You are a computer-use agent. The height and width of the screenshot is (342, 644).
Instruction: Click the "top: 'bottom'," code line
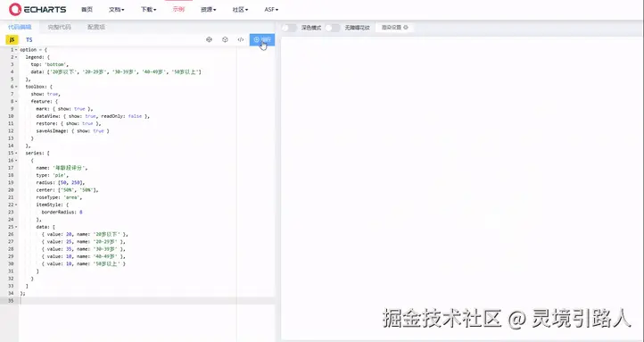point(49,64)
